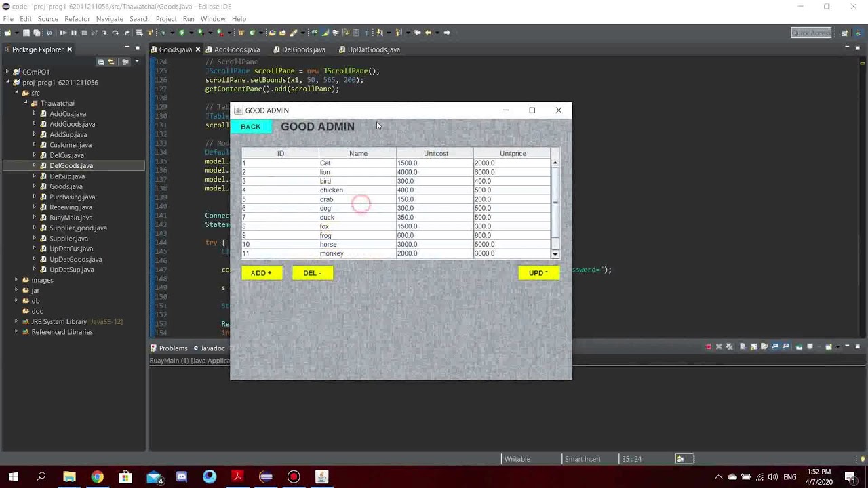Click the Debug bug toolbar icon
Image resolution: width=868 pixels, height=488 pixels.
[163, 33]
